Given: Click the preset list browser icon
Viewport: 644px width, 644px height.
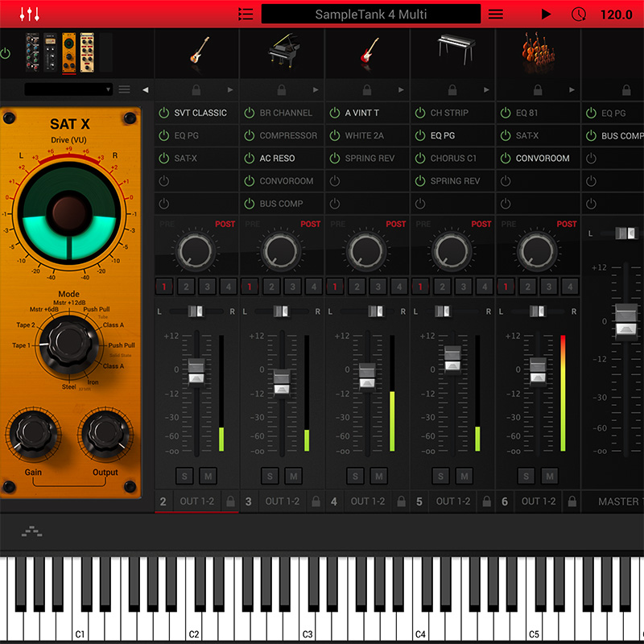Looking at the screenshot, I should [246, 14].
